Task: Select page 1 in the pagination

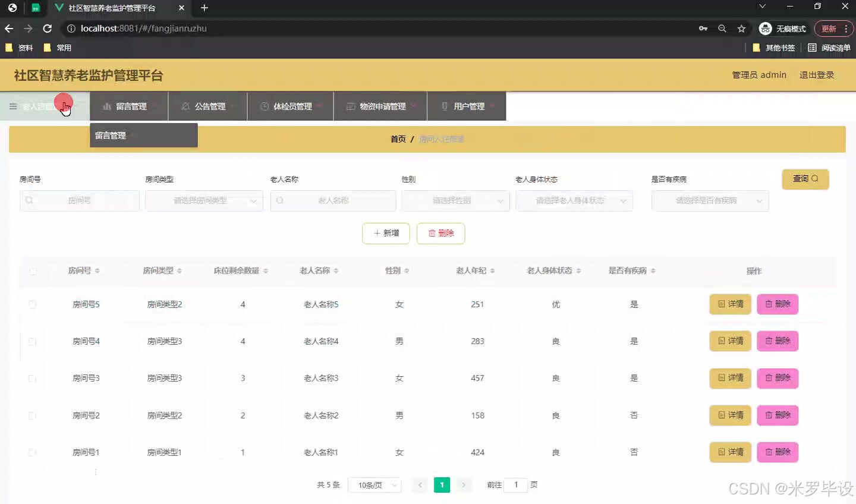Action: point(442,485)
